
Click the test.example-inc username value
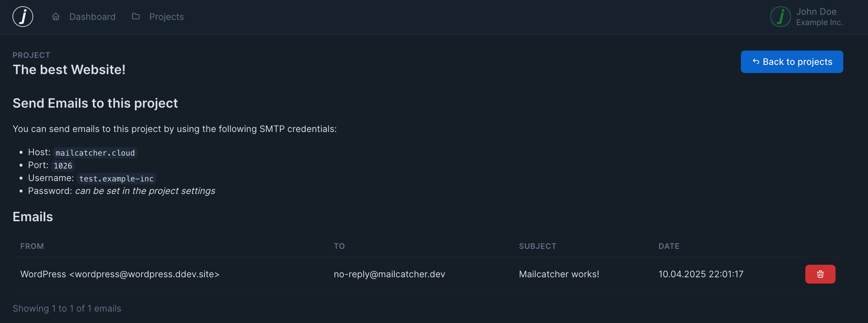[x=116, y=179]
